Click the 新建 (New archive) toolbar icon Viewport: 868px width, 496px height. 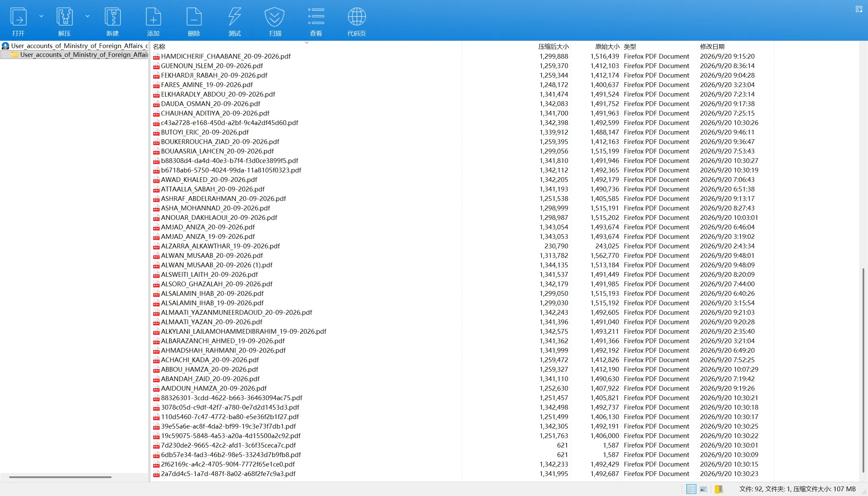pyautogui.click(x=113, y=17)
